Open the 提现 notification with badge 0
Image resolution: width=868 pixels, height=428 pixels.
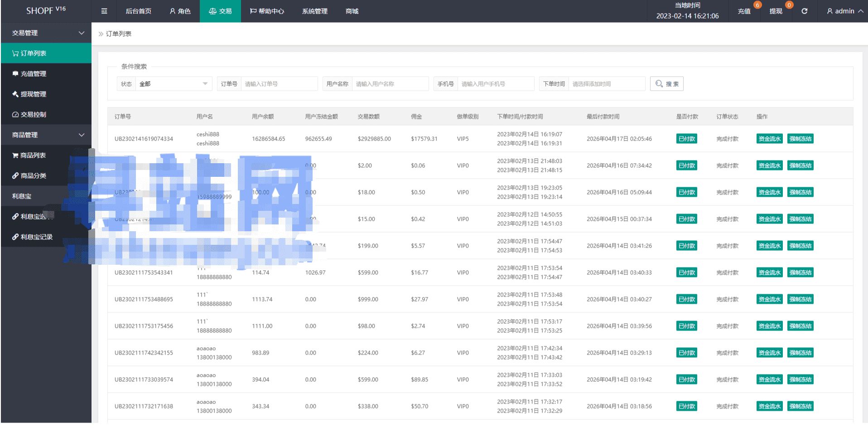[x=776, y=11]
